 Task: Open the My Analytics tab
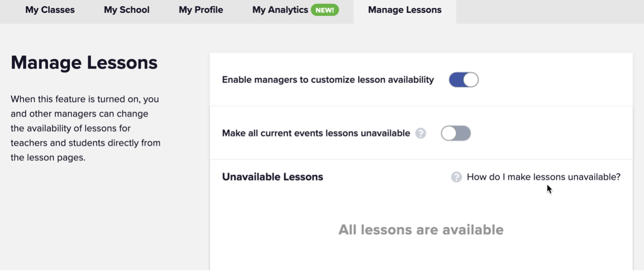(280, 10)
